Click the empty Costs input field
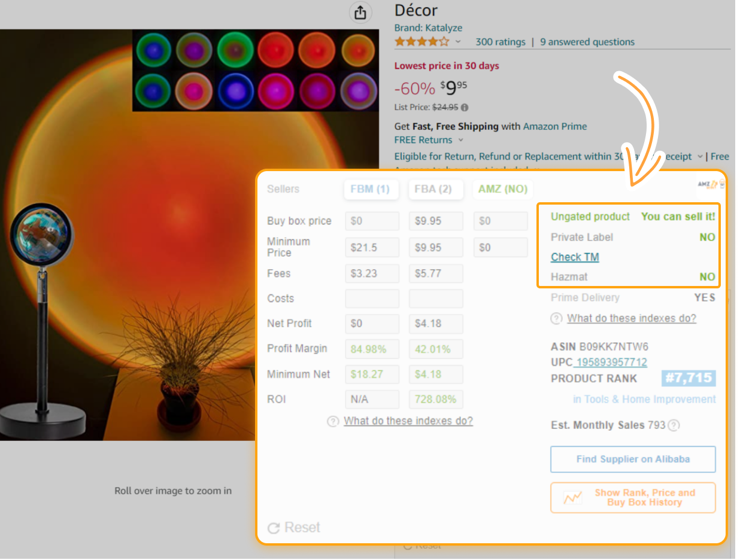Screen dimensions: 740x560 click(372, 298)
